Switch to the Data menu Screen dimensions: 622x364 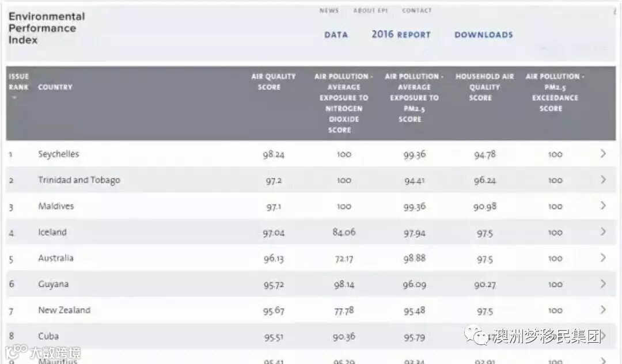point(336,35)
